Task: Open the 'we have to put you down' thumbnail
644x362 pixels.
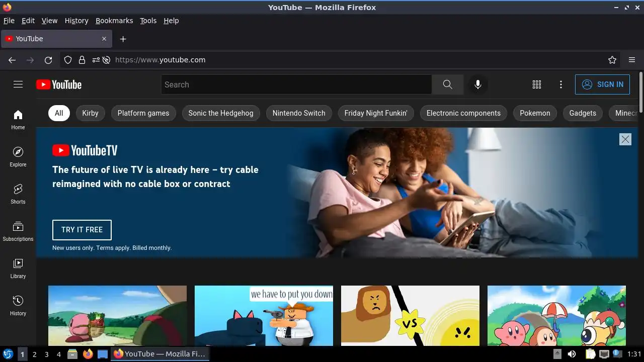Action: click(x=264, y=316)
